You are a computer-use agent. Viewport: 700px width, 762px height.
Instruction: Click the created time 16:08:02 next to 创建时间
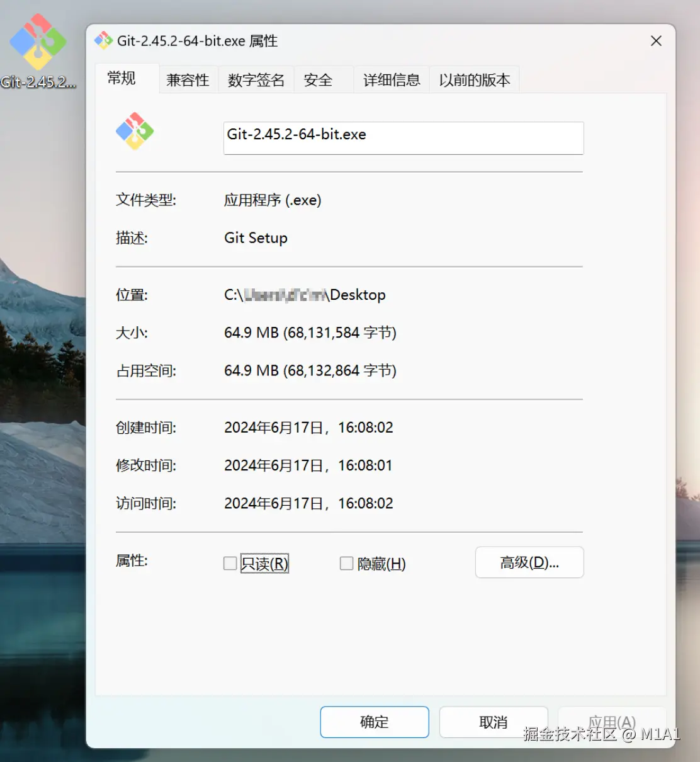(x=308, y=428)
